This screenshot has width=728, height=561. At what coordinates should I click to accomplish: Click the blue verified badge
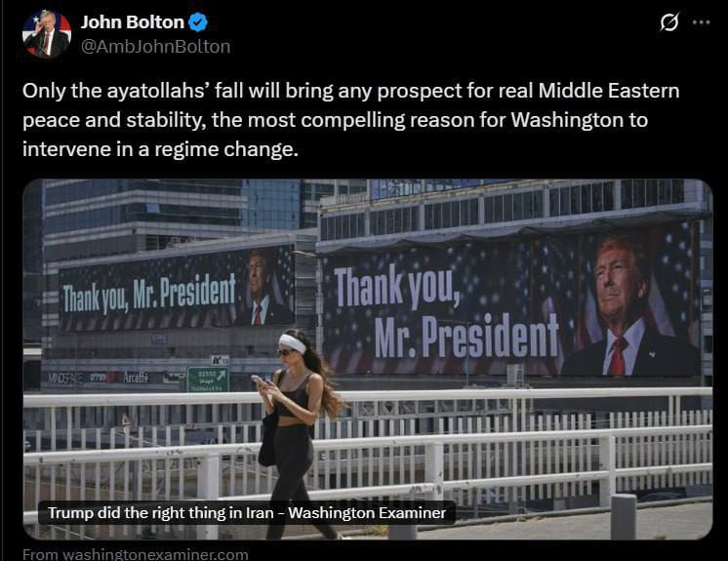point(198,22)
